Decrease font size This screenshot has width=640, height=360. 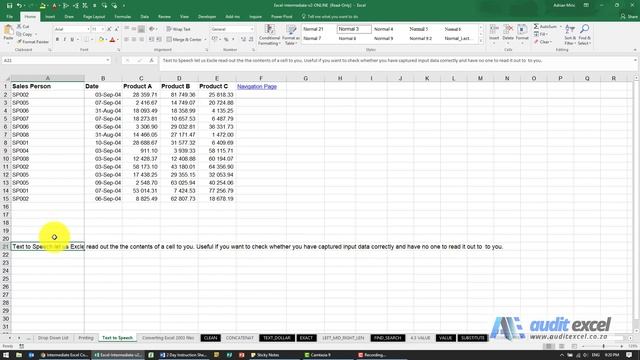[x=116, y=29]
